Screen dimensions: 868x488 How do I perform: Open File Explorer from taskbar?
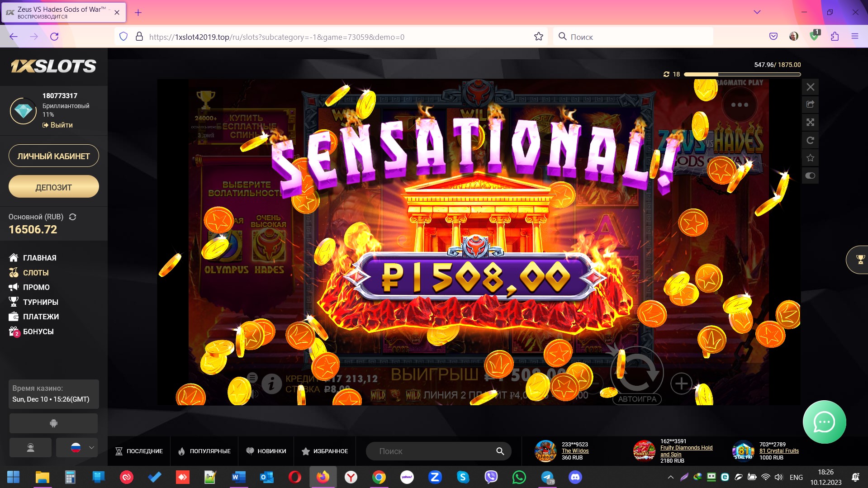click(42, 477)
